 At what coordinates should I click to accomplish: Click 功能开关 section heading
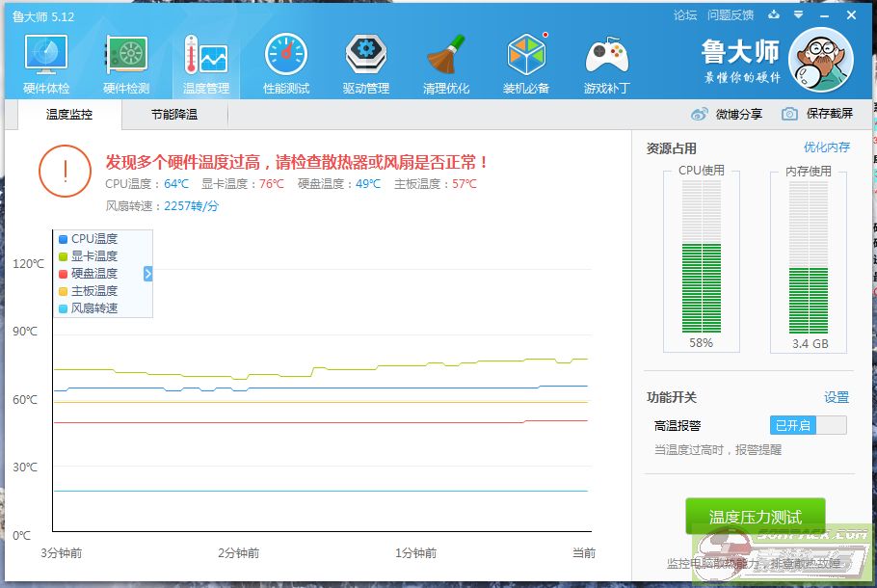671,397
